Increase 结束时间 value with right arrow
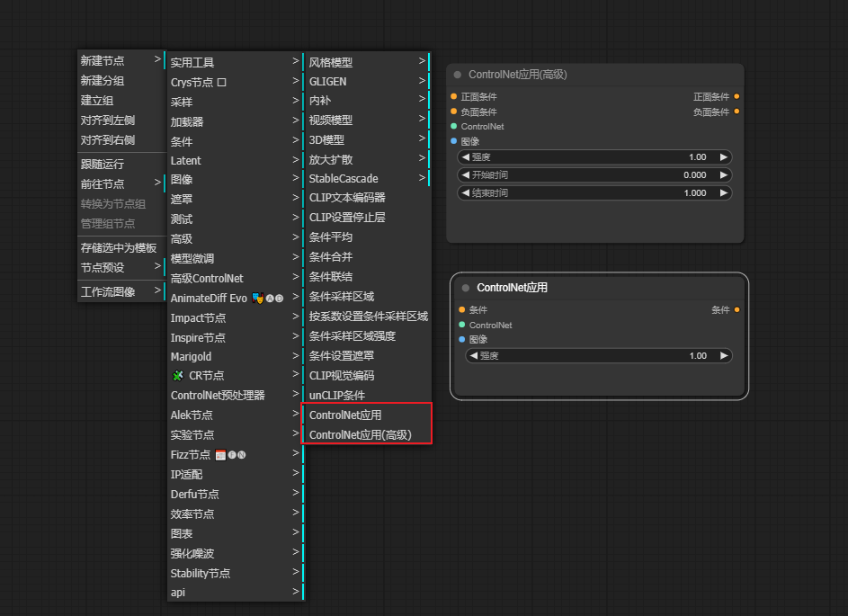The image size is (848, 616). click(x=724, y=192)
